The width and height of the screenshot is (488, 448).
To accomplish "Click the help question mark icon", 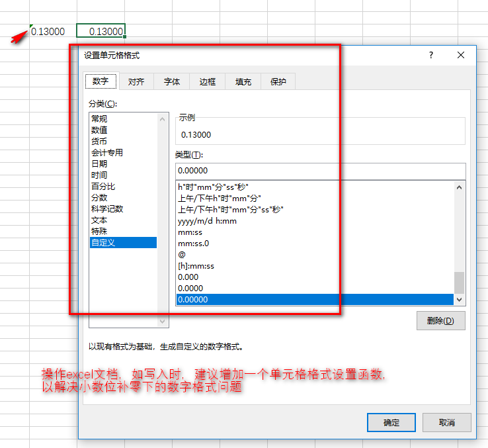I will pyautogui.click(x=430, y=56).
